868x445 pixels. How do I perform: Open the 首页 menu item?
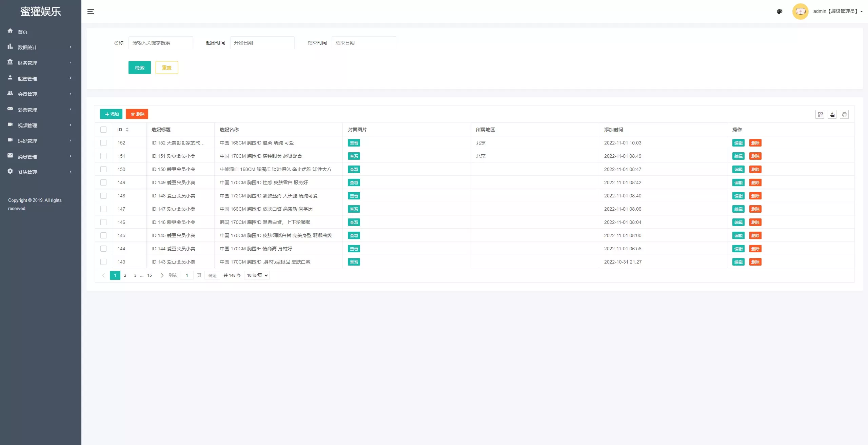click(41, 32)
